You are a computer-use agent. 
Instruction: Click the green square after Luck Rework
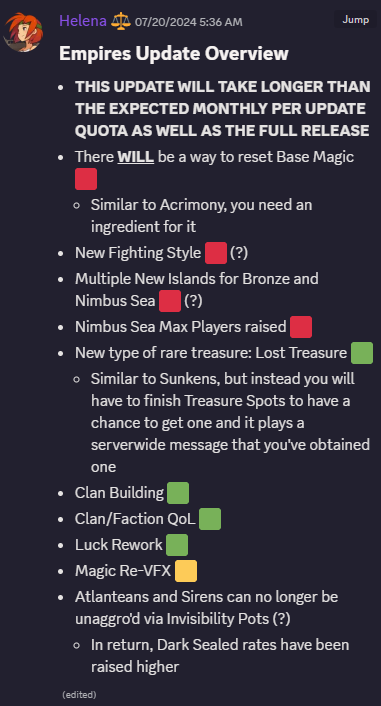point(177,545)
